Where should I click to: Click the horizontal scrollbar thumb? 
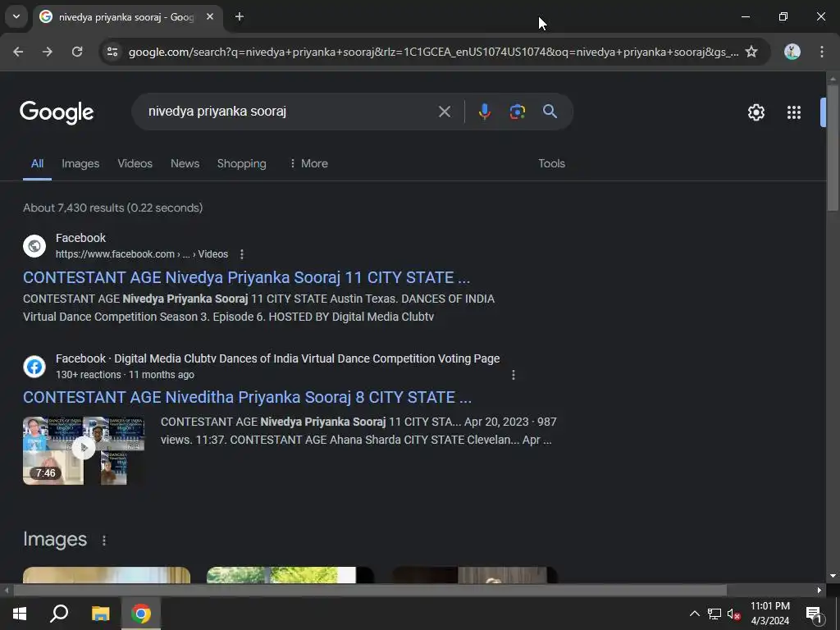click(x=370, y=590)
